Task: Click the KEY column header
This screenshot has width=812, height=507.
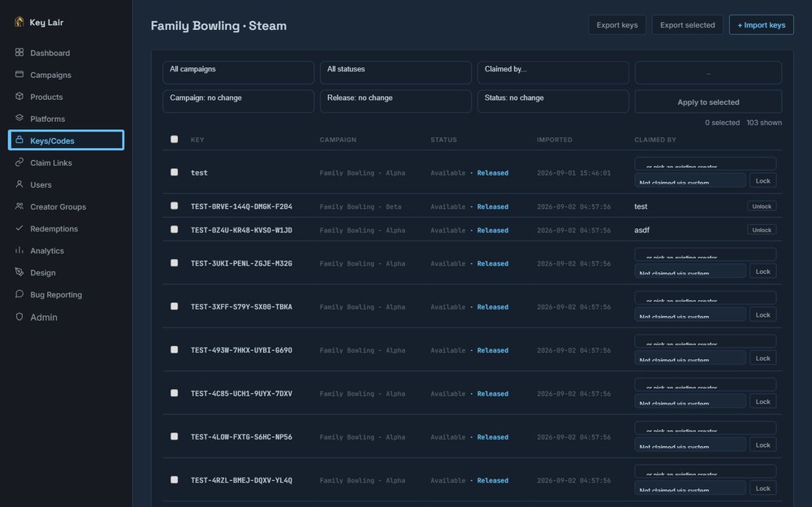Action: (x=197, y=140)
